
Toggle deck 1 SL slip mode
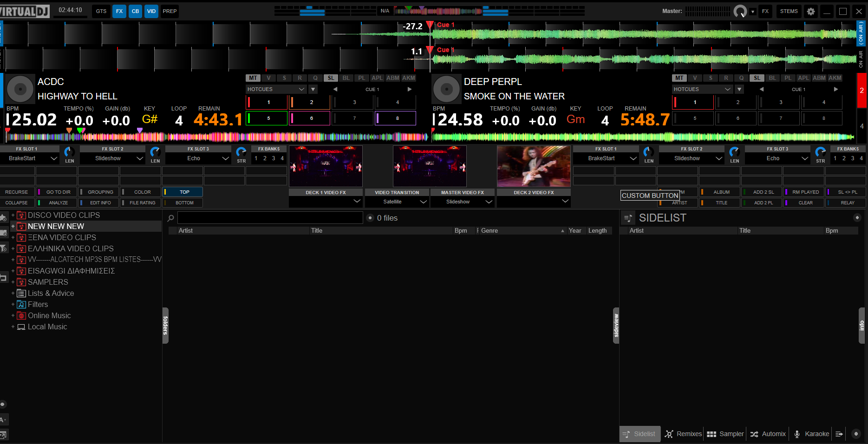tap(331, 78)
